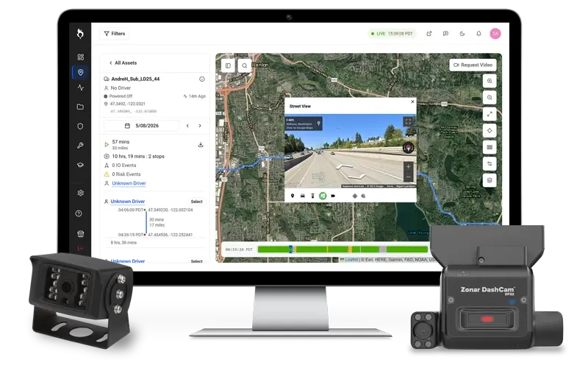Screen dimensions: 588x368
Task: Click Select for the 04:06:00 PDT trip
Action: [196, 202]
